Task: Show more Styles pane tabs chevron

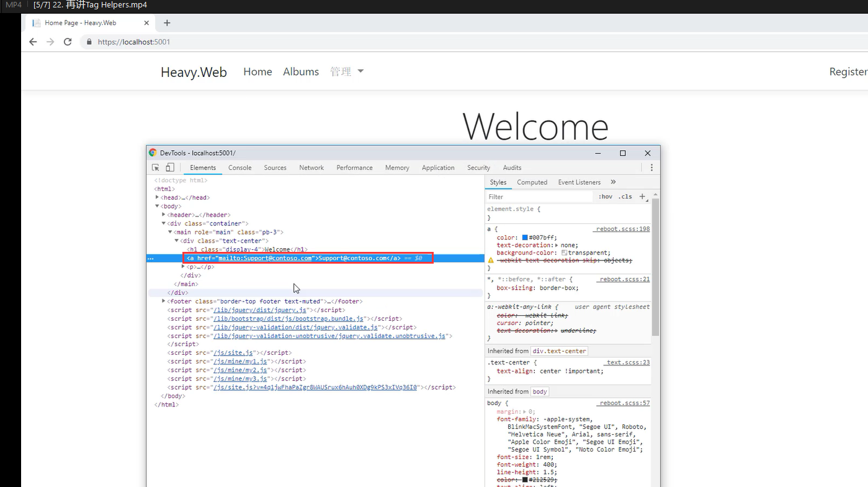Action: pyautogui.click(x=613, y=182)
